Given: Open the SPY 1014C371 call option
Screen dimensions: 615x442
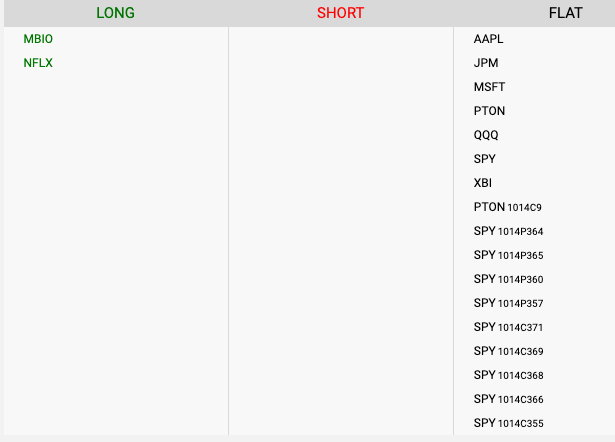Looking at the screenshot, I should (x=508, y=327).
